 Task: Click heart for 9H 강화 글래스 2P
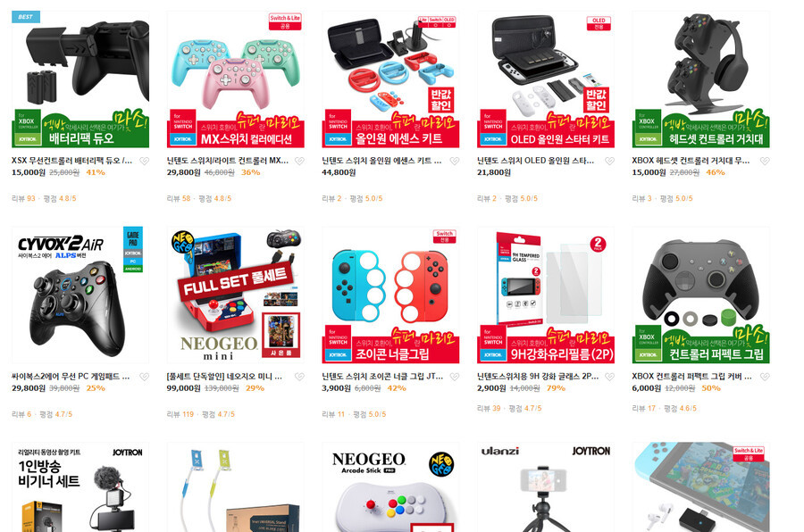[609, 377]
